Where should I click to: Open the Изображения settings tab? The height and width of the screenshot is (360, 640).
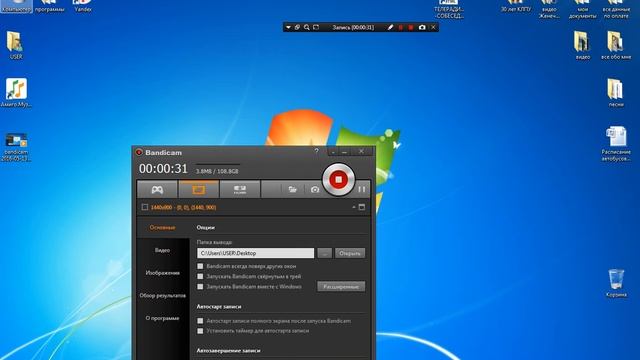click(162, 273)
